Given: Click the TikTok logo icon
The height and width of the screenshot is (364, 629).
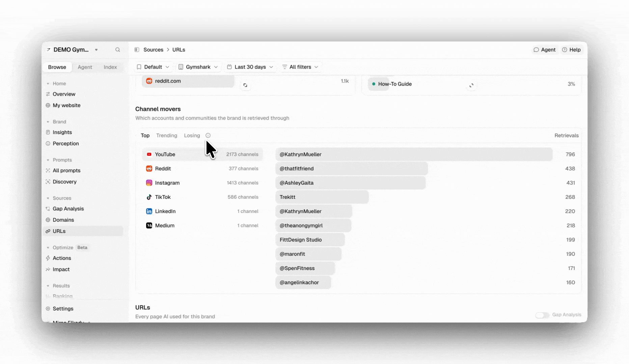Looking at the screenshot, I should [x=149, y=197].
